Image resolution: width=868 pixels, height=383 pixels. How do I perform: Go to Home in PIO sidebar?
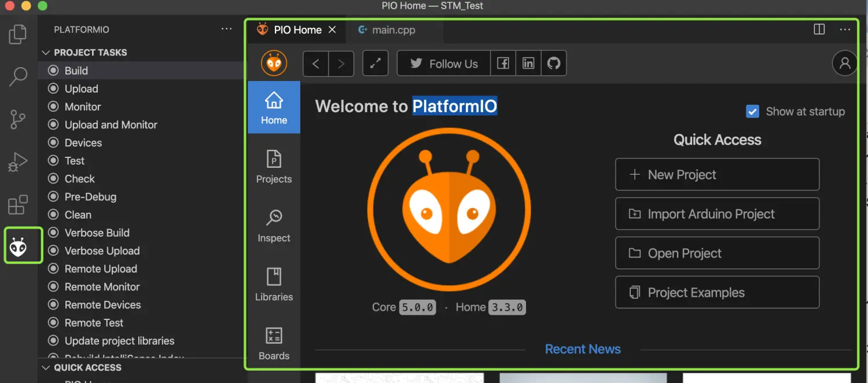pyautogui.click(x=274, y=108)
